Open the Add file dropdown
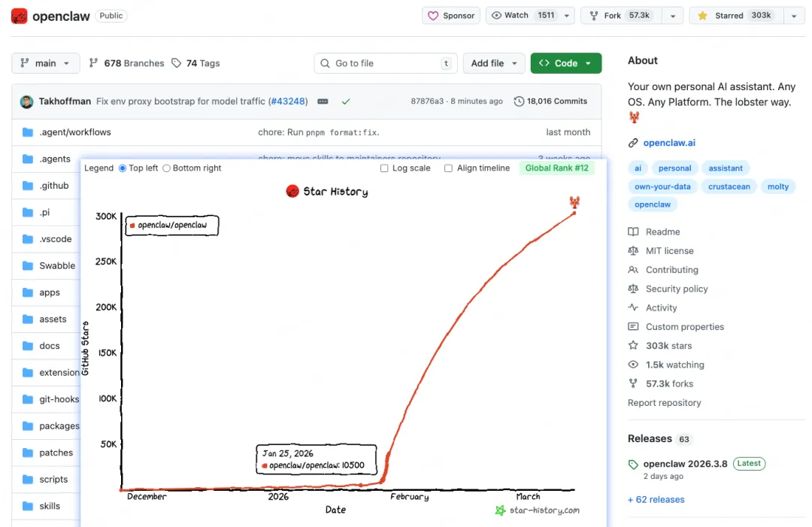The image size is (812, 527). click(494, 63)
